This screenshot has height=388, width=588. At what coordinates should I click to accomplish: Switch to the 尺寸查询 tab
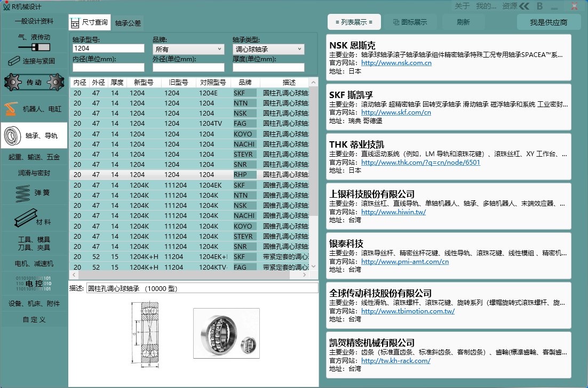(90, 22)
